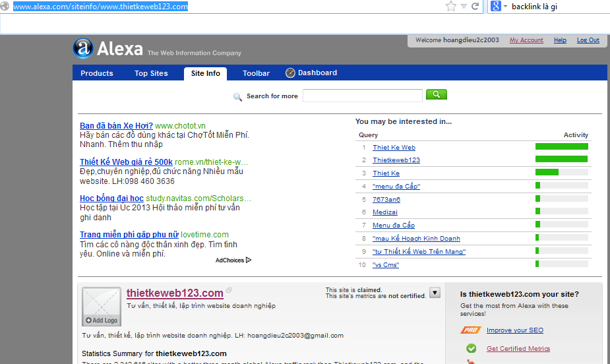The image size is (610, 364).
Task: Click the orange PRO badge icon
Action: (x=471, y=330)
